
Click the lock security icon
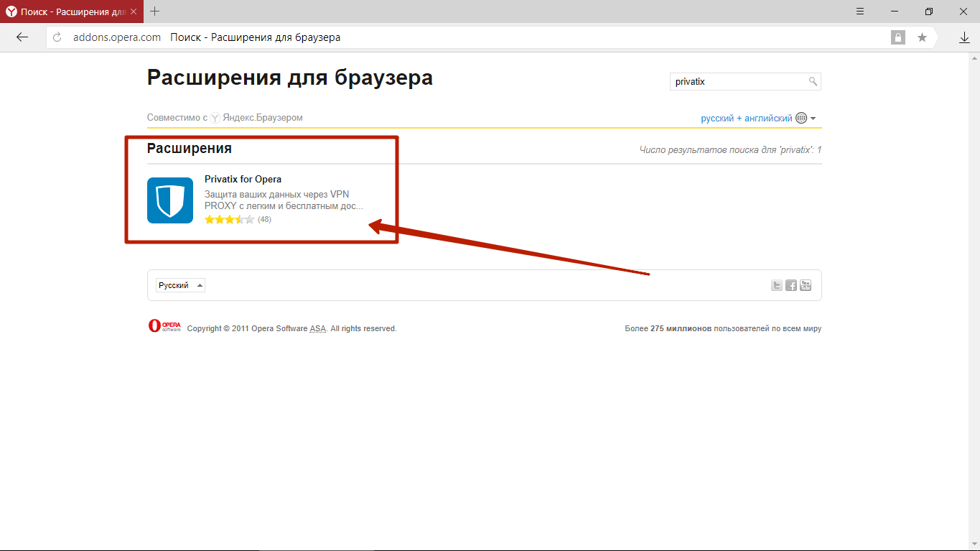[898, 37]
